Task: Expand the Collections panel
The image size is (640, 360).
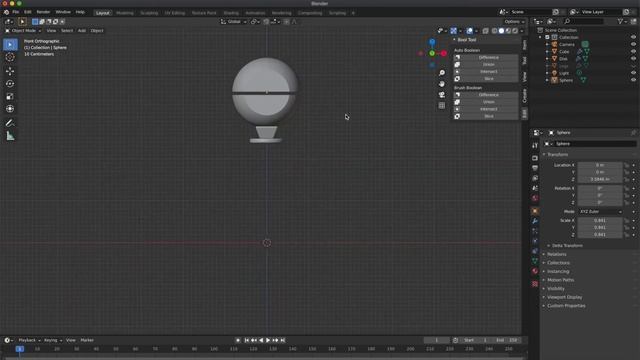Action: click(558, 263)
